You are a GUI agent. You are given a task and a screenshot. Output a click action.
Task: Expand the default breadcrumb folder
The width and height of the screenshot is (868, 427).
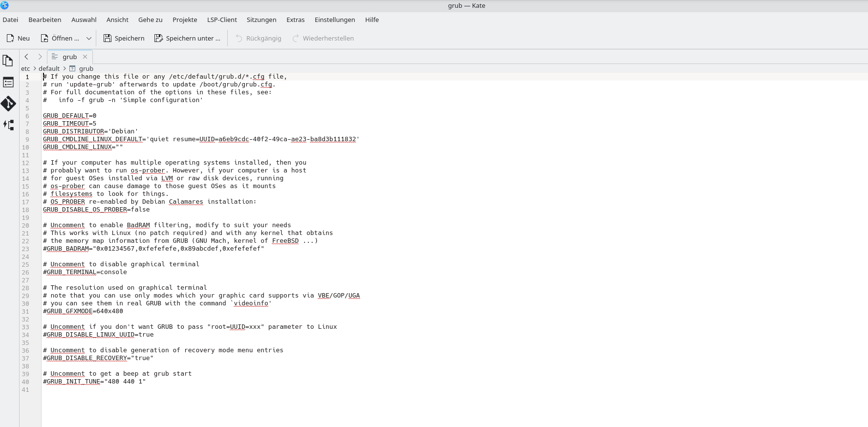pos(49,69)
